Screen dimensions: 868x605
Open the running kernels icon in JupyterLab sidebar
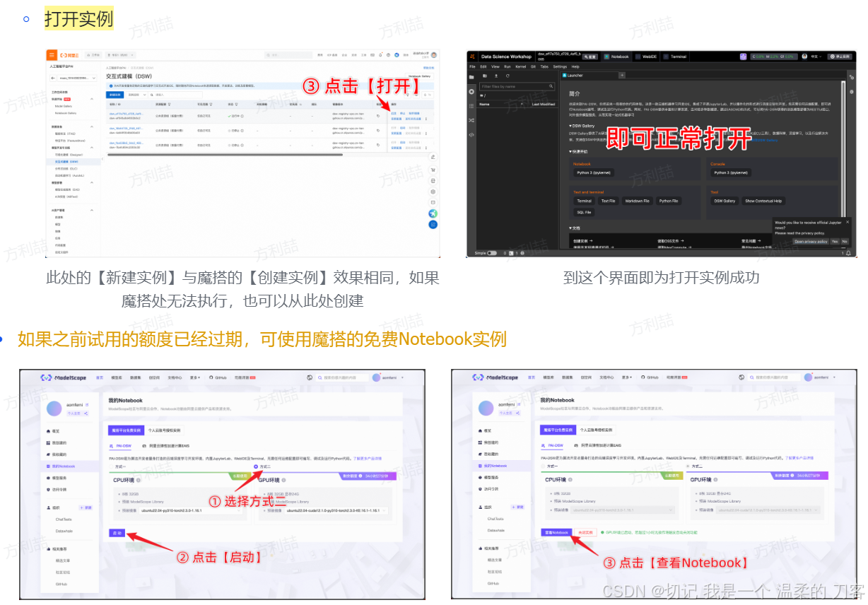(471, 92)
